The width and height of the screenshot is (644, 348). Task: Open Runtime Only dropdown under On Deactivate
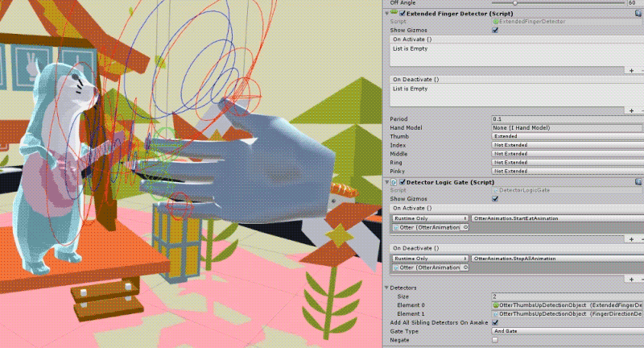430,259
